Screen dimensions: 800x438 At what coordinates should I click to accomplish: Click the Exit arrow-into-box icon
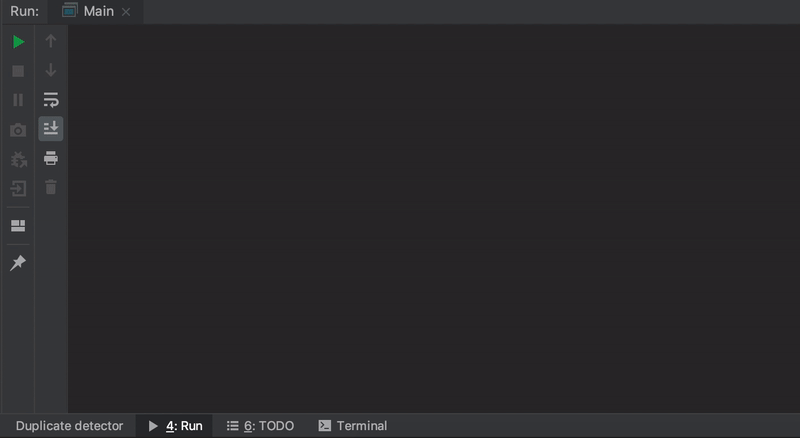coord(18,189)
